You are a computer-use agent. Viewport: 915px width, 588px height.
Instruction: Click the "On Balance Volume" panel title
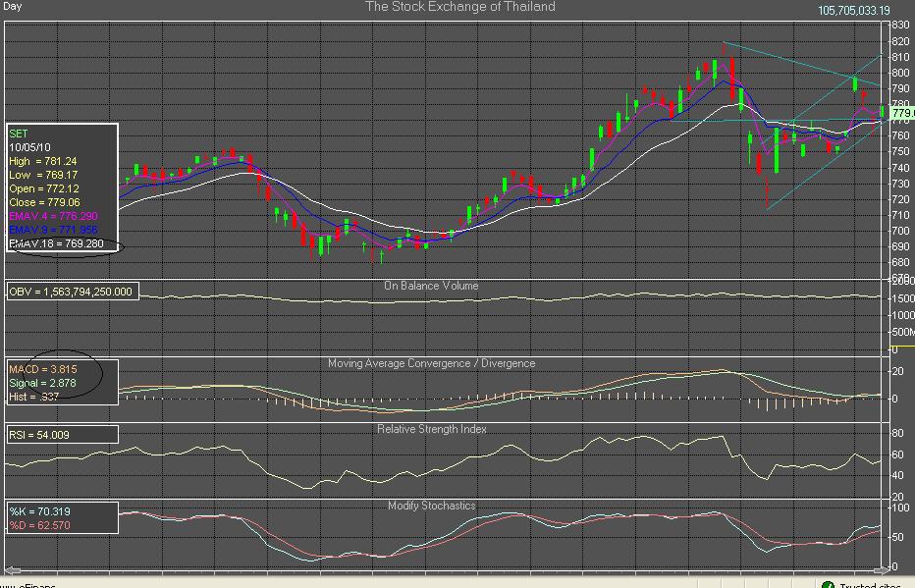click(x=431, y=286)
